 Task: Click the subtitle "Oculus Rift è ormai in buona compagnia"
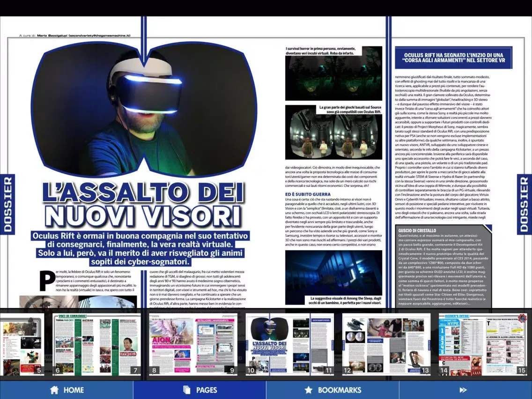point(140,249)
